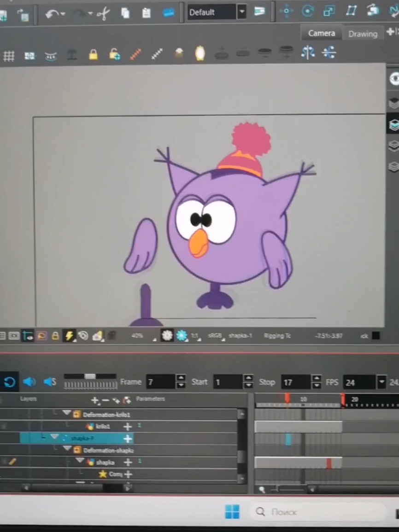Collapse the Deformation-shapka group triangle
Viewport: 399px width, 532px height.
coord(67,449)
